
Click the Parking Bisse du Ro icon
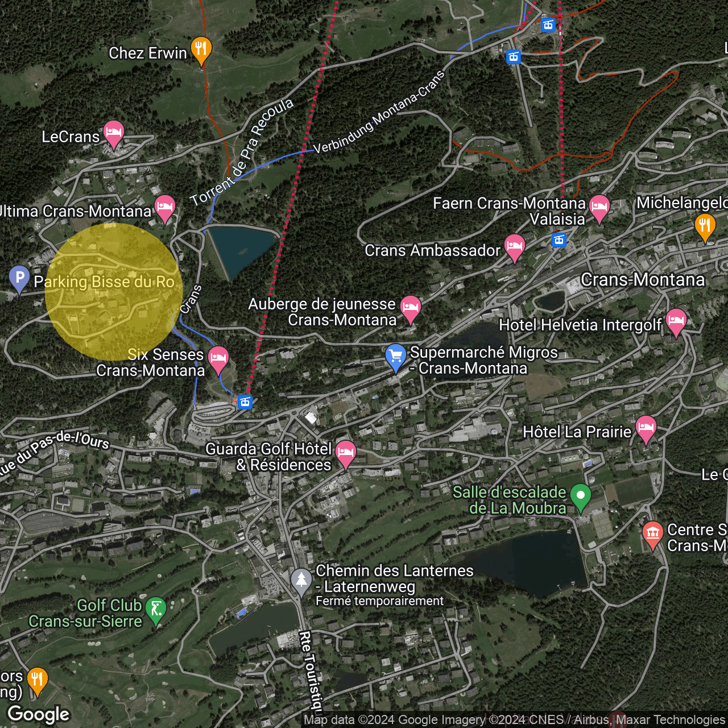click(19, 278)
